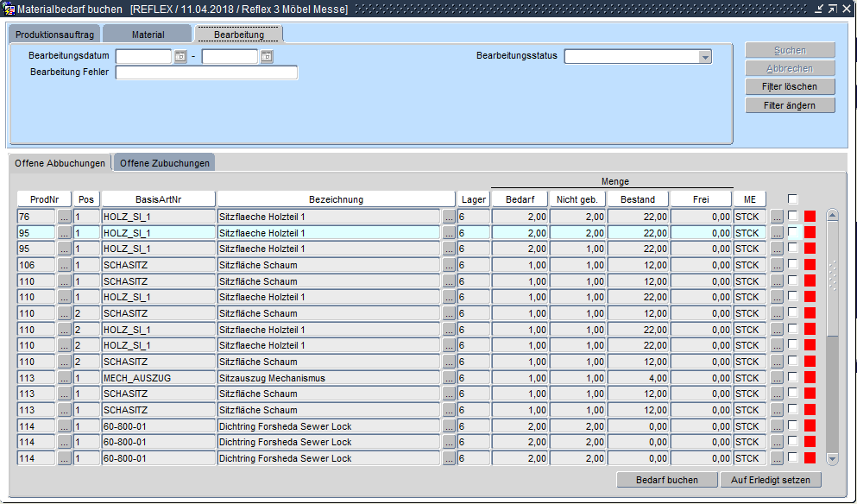Click the red status indicator for ProdNr 76

tap(810, 217)
